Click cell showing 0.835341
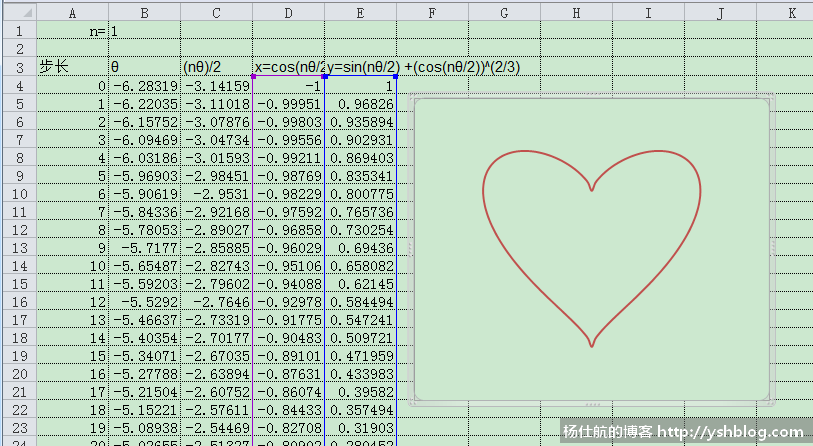The image size is (813, 446). tap(361, 175)
